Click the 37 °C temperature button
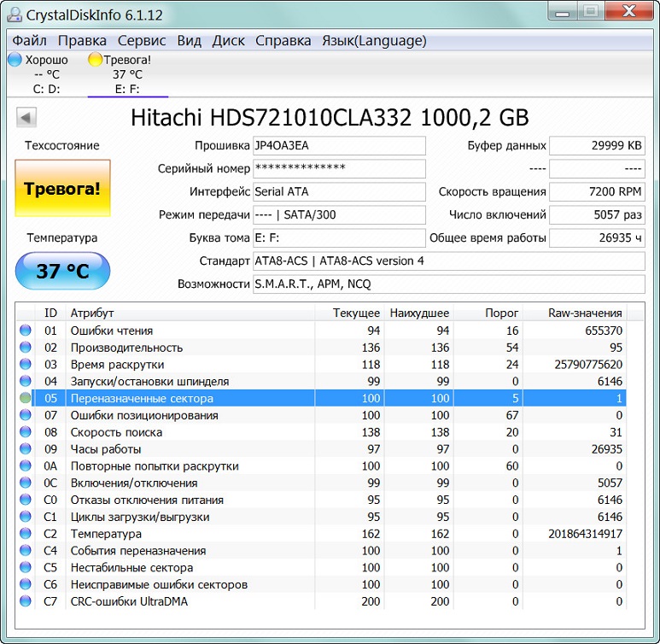 (62, 271)
